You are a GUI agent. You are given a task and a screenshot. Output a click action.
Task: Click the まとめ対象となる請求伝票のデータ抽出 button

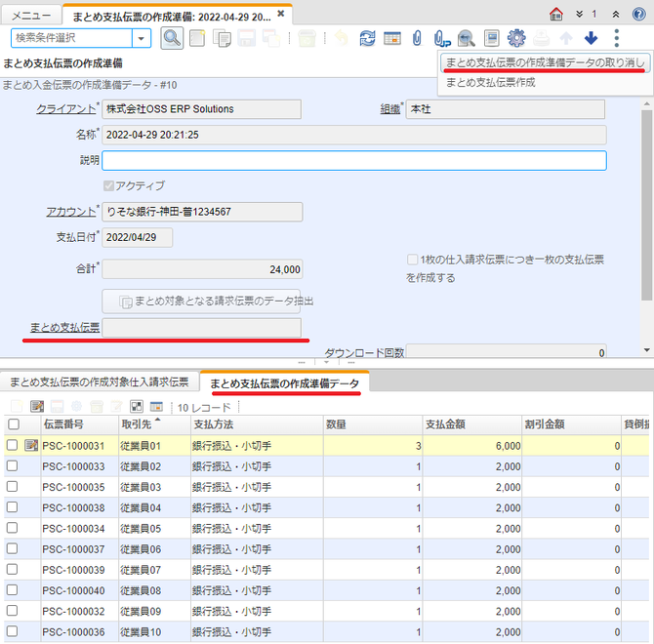[x=201, y=302]
